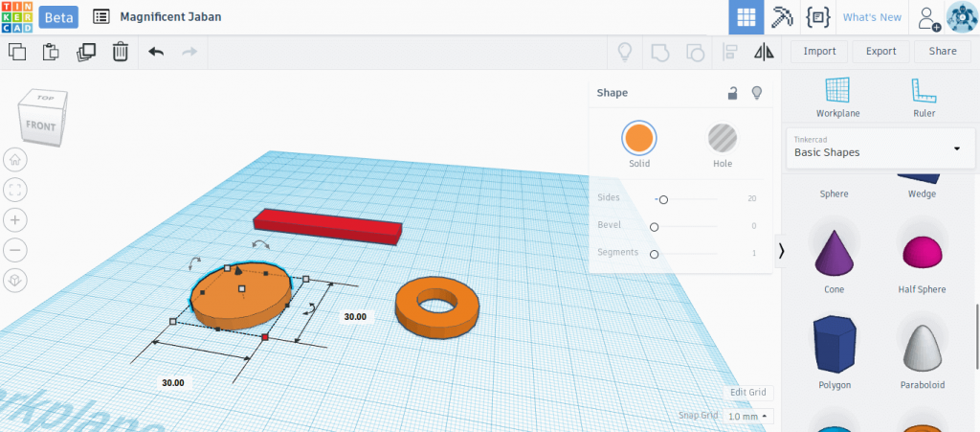Adjust the Sides slider handle
The image size is (980, 432).
coord(663,199)
